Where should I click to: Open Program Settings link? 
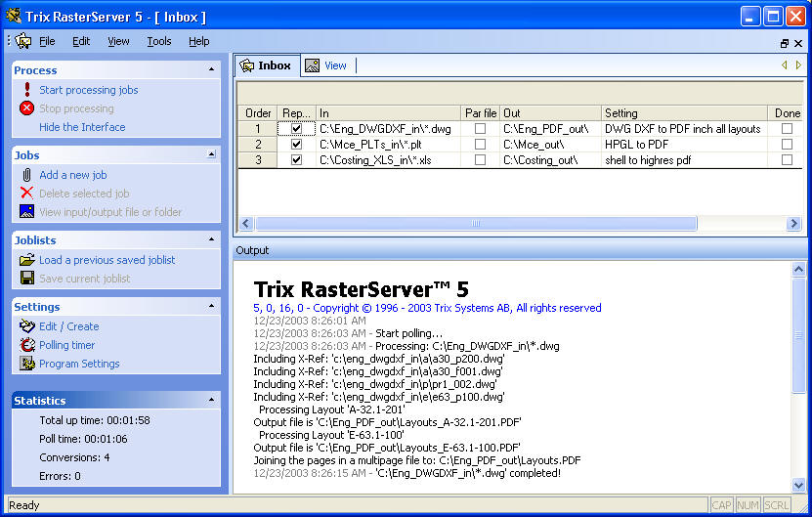[79, 364]
